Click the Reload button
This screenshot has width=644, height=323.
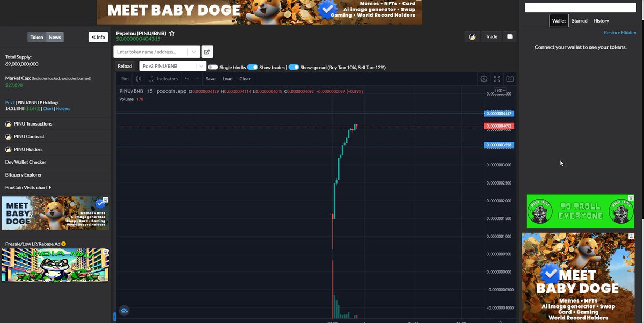[x=125, y=65]
